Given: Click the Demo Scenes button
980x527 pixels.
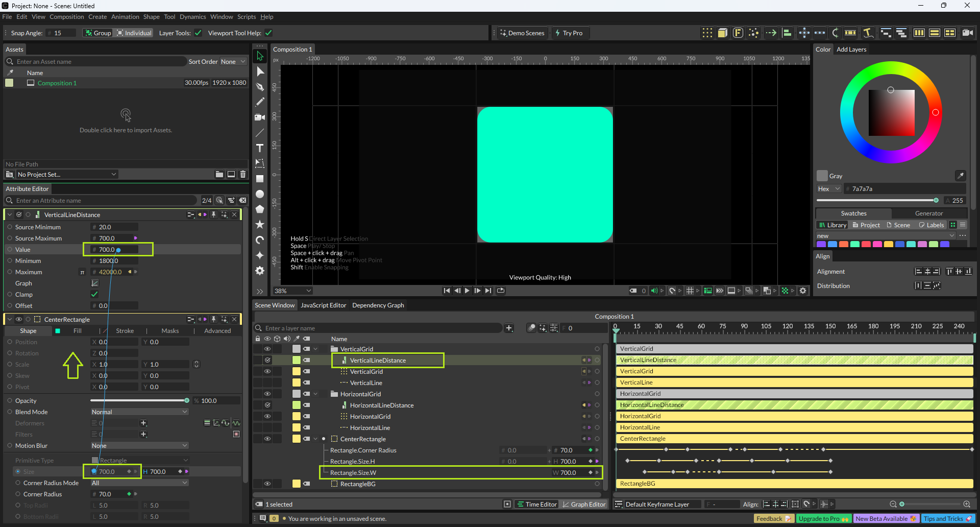Looking at the screenshot, I should [522, 33].
